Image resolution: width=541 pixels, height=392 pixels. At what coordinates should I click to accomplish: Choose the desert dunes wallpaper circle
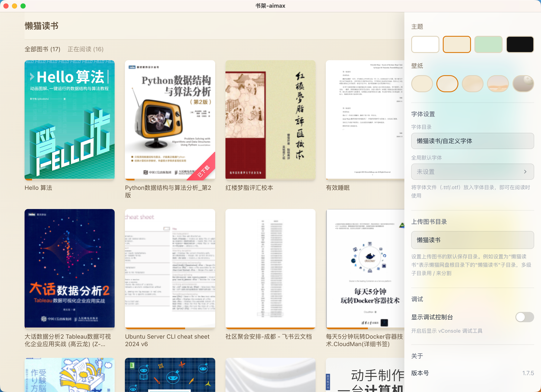(498, 84)
